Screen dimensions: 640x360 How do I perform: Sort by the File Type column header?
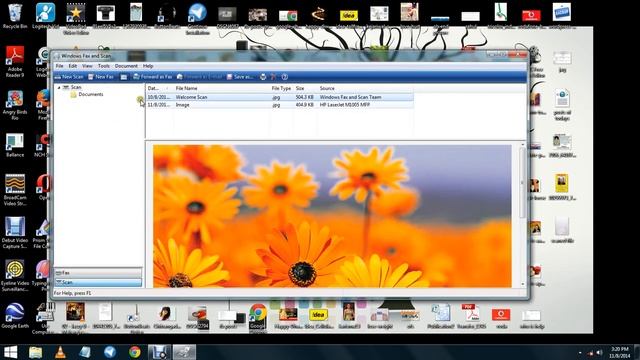pos(281,88)
